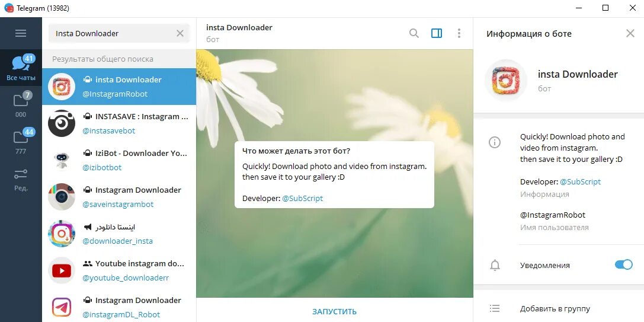Screen dimensions: 644x322
Task: Toggle the right info panel icon
Action: [x=437, y=33]
